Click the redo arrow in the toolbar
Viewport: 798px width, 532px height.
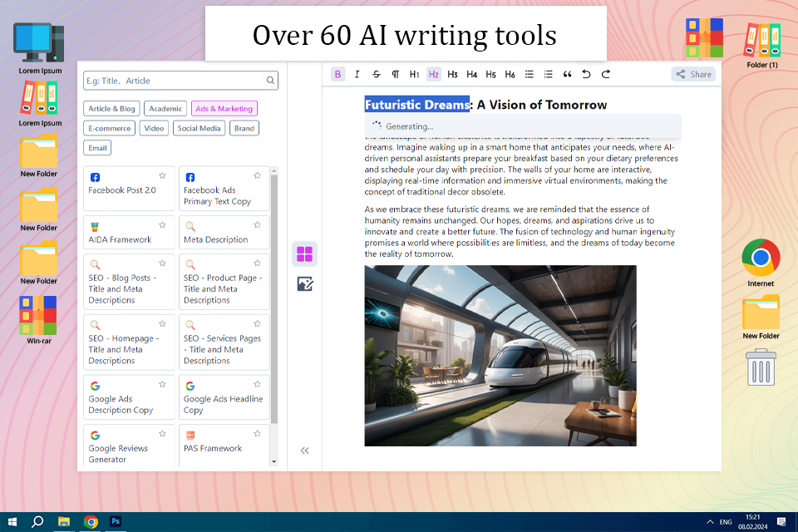pyautogui.click(x=605, y=74)
